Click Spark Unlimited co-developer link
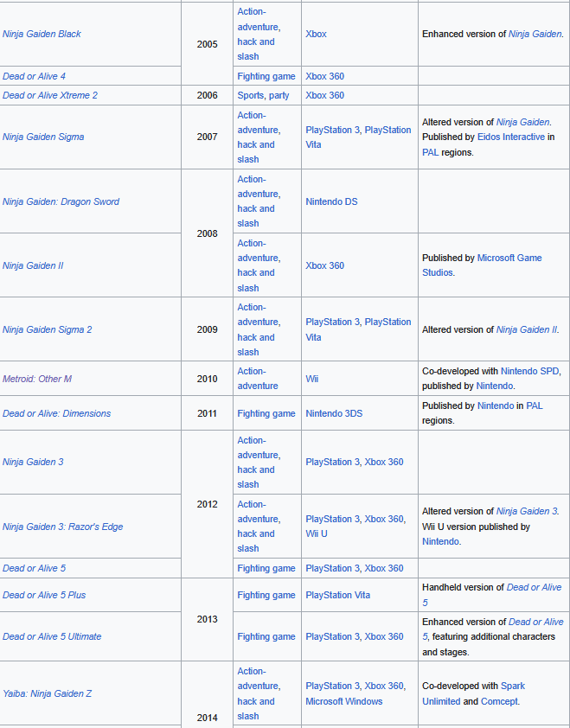This screenshot has height=728, width=570. [x=474, y=693]
